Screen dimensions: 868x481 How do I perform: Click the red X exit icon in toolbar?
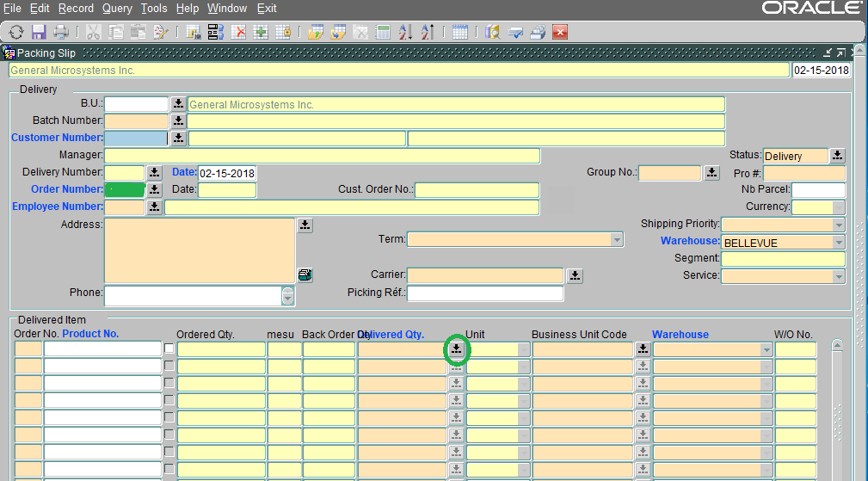pos(560,33)
